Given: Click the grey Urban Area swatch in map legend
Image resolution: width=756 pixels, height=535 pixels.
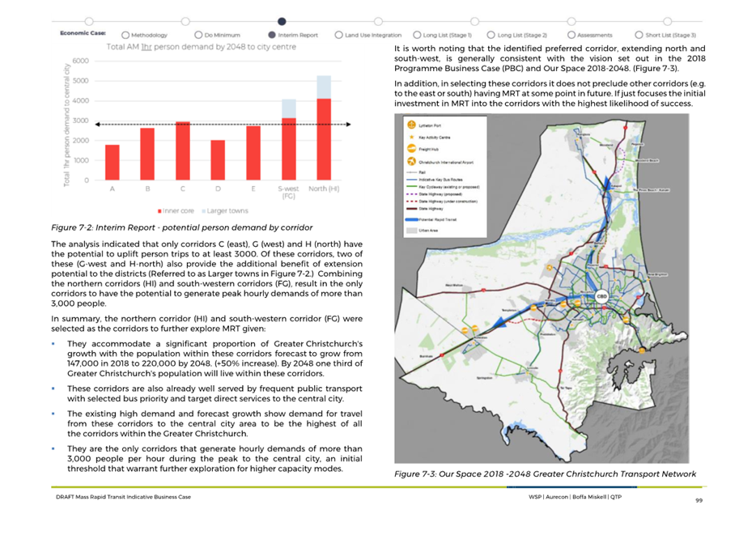Looking at the screenshot, I should tap(411, 231).
